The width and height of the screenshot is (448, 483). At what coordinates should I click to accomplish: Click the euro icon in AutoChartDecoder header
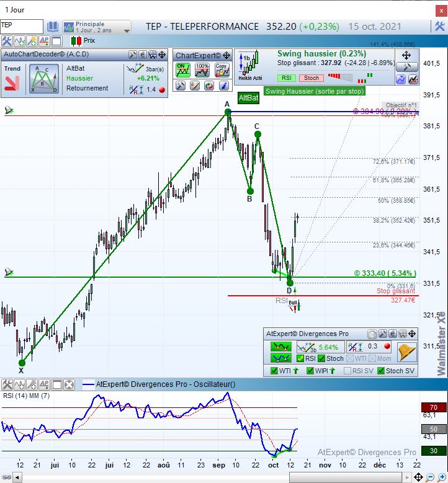pos(143,55)
